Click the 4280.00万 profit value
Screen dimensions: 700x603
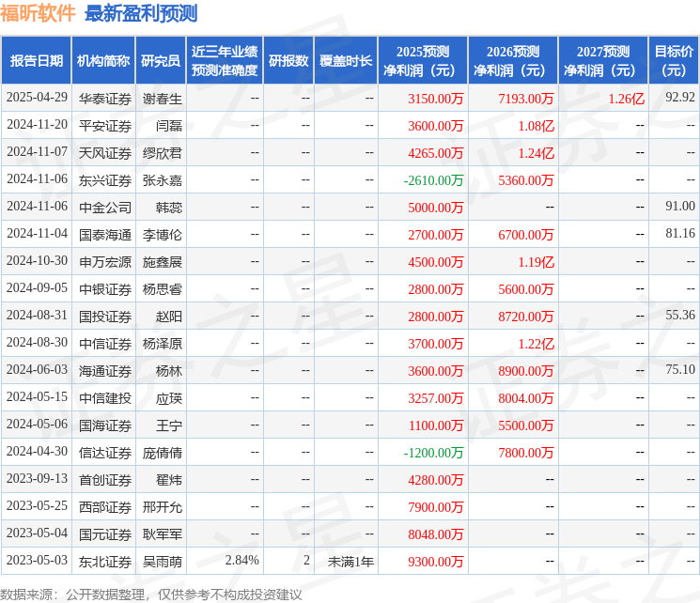(x=436, y=480)
